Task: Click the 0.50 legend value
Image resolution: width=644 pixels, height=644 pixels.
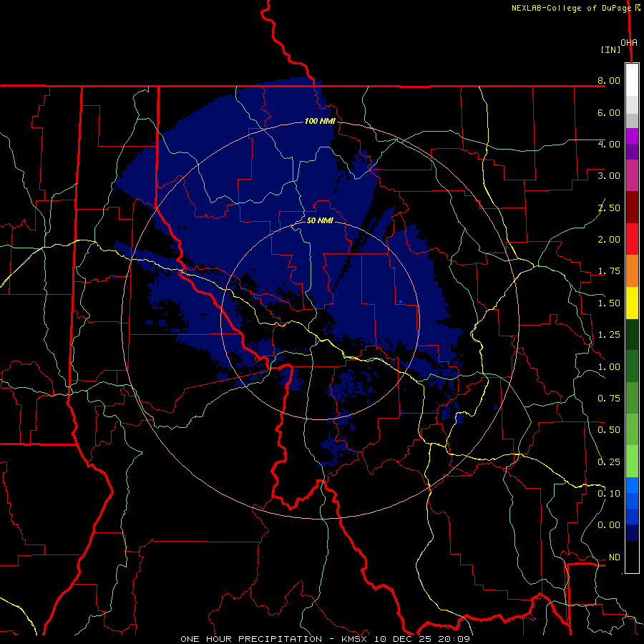Action: coord(609,430)
